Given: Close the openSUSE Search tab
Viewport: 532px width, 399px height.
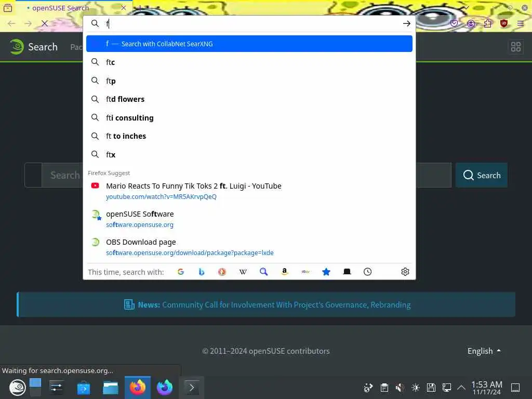Looking at the screenshot, I should [x=124, y=8].
